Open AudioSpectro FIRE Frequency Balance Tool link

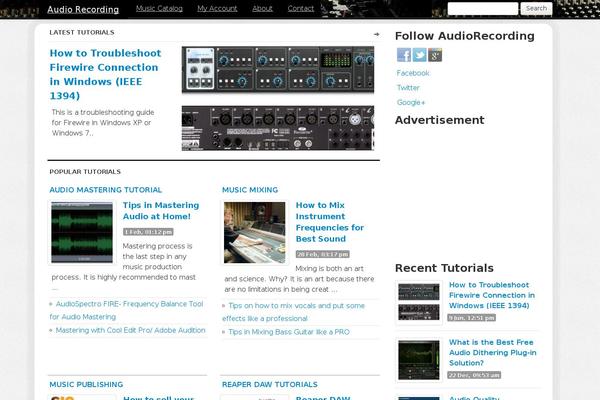click(x=126, y=310)
